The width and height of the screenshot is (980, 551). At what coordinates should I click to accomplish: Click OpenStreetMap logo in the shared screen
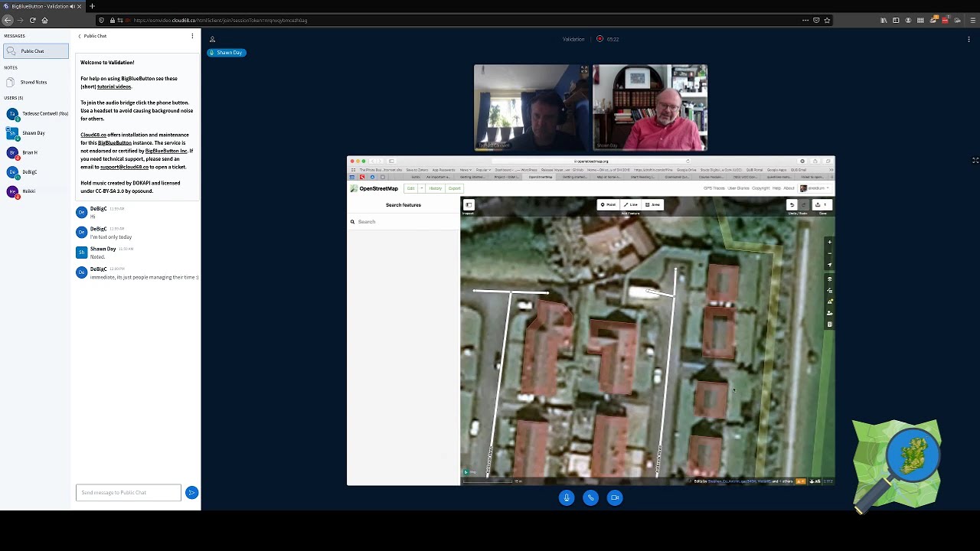pyautogui.click(x=374, y=188)
